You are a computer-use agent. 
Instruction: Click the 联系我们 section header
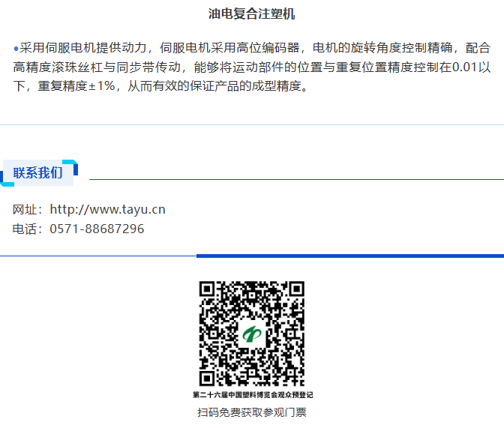point(38,173)
